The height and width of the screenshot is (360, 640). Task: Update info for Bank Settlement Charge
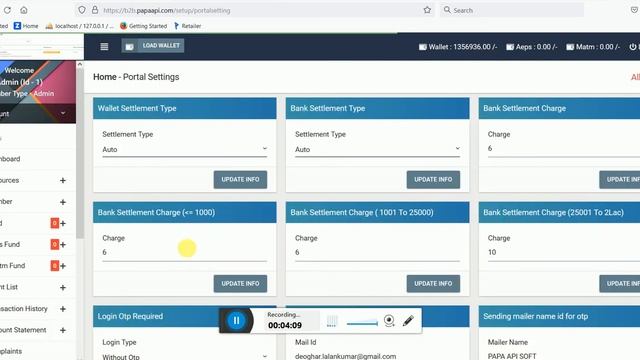(x=620, y=180)
